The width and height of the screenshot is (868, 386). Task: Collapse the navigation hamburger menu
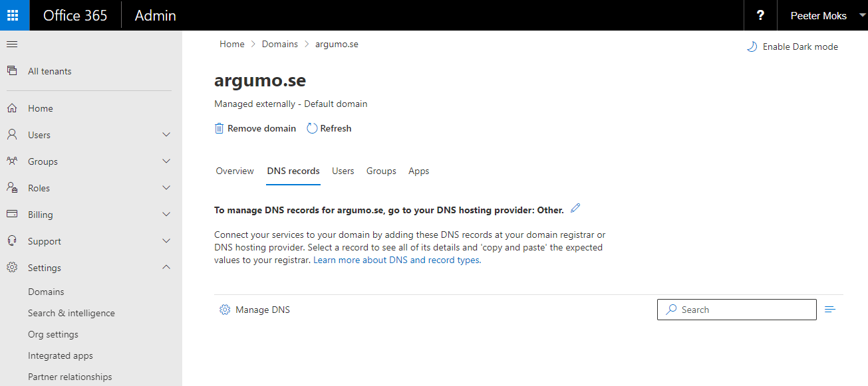point(11,45)
